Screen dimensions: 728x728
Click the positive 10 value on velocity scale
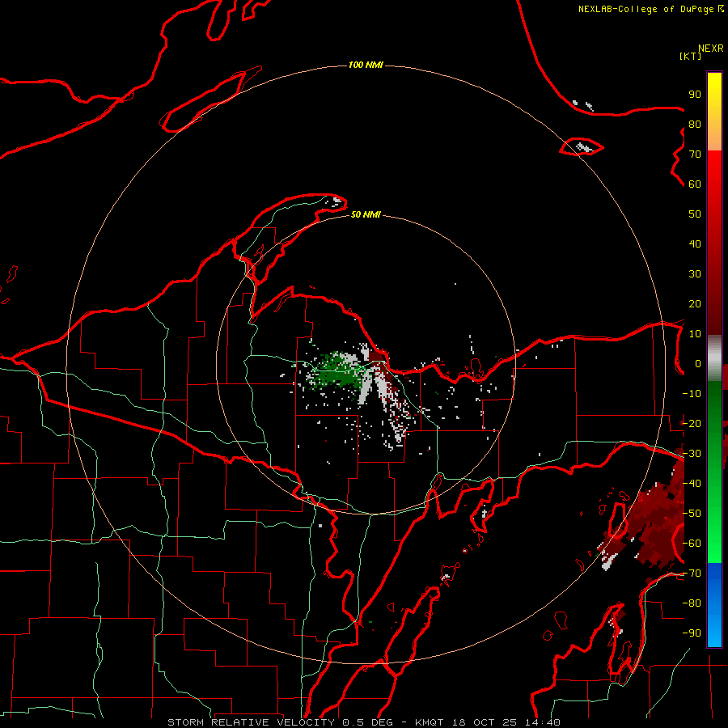(x=695, y=334)
